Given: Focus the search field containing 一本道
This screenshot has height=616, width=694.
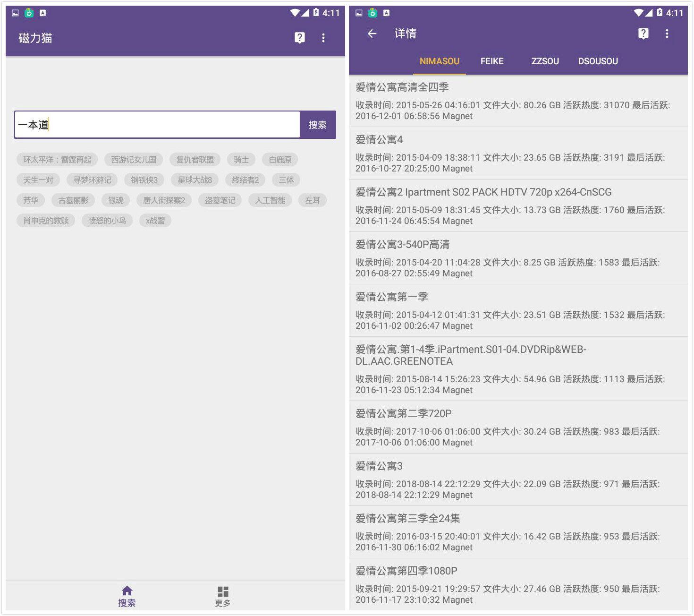Looking at the screenshot, I should [157, 125].
